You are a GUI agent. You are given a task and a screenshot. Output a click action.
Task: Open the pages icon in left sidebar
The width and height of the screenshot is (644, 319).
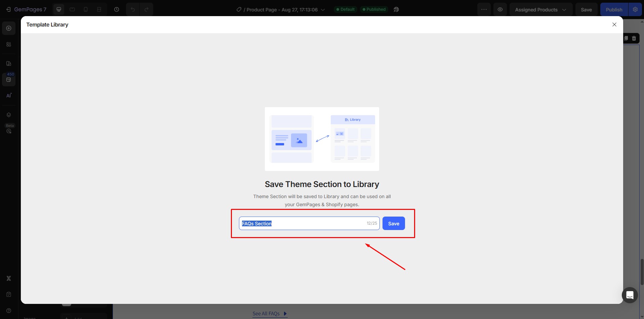[x=9, y=63]
